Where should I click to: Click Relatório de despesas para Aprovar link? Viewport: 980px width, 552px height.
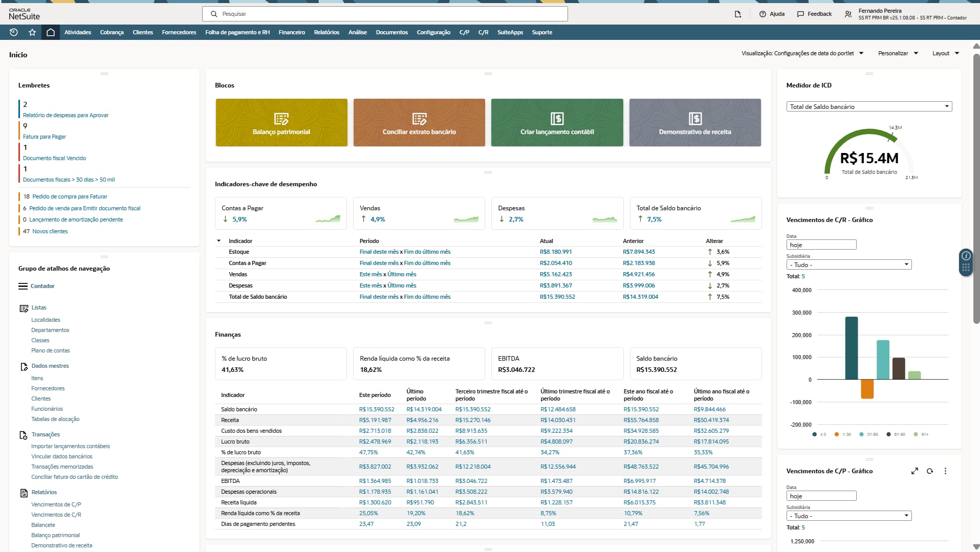click(x=66, y=115)
